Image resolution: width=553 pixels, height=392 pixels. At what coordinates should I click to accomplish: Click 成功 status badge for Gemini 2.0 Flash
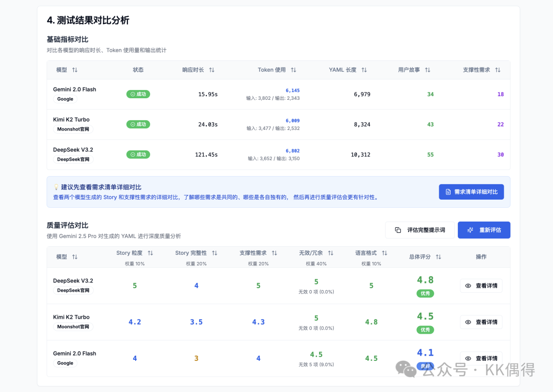[138, 94]
